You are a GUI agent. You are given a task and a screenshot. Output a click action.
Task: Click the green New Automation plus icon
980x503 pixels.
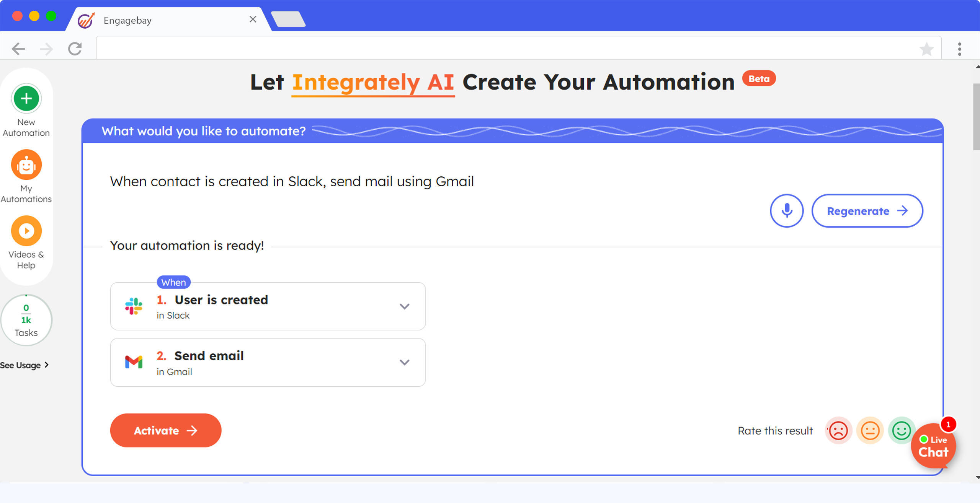[26, 99]
